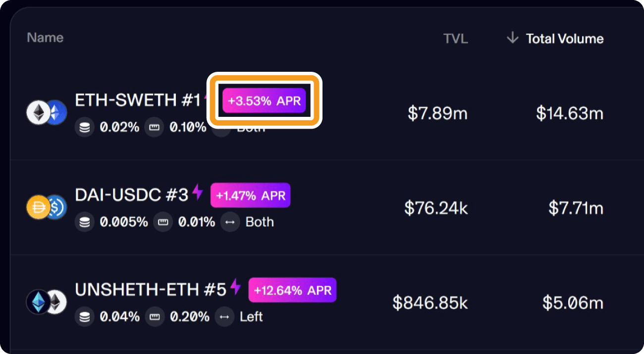
Task: Click the ETH-SWETH token pair icon
Action: (x=47, y=113)
